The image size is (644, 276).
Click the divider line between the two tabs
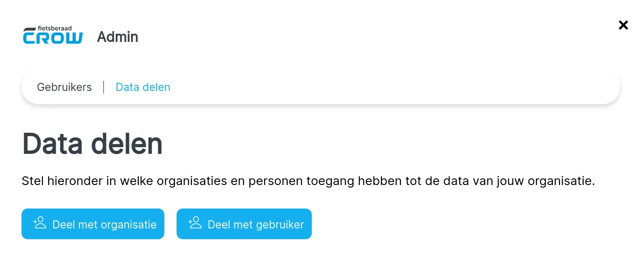point(103,87)
